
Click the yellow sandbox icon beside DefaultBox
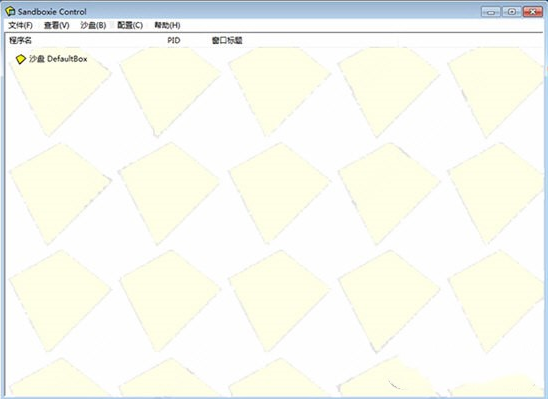click(x=21, y=59)
